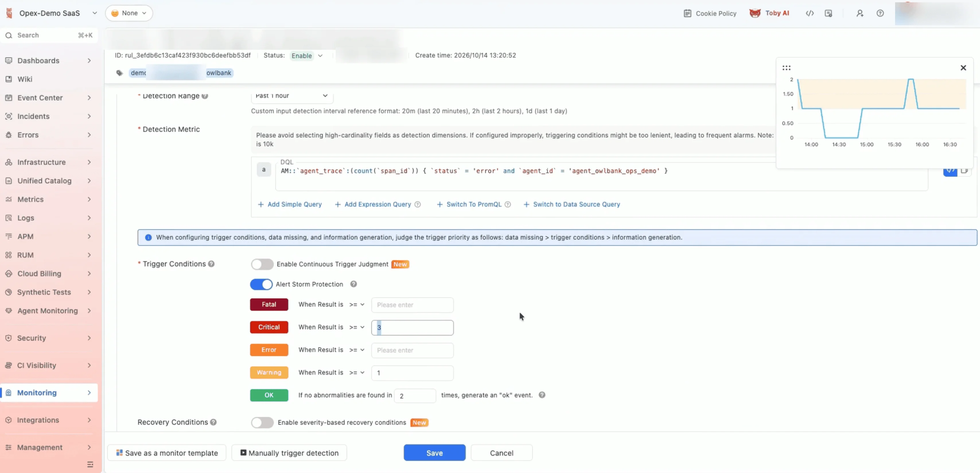Image resolution: width=980 pixels, height=473 pixels.
Task: Toggle severity-based recovery conditions switch
Action: 262,422
